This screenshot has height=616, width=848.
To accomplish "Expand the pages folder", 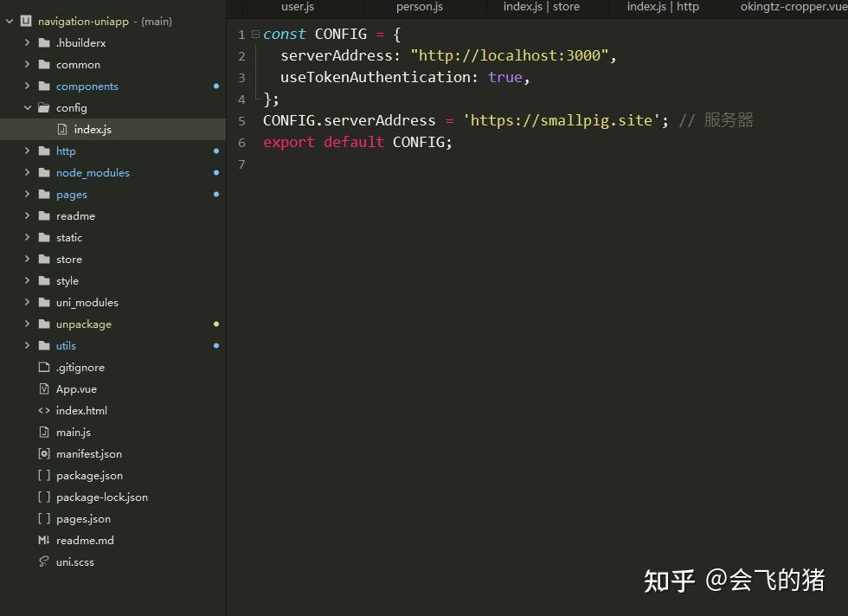I will 27,194.
